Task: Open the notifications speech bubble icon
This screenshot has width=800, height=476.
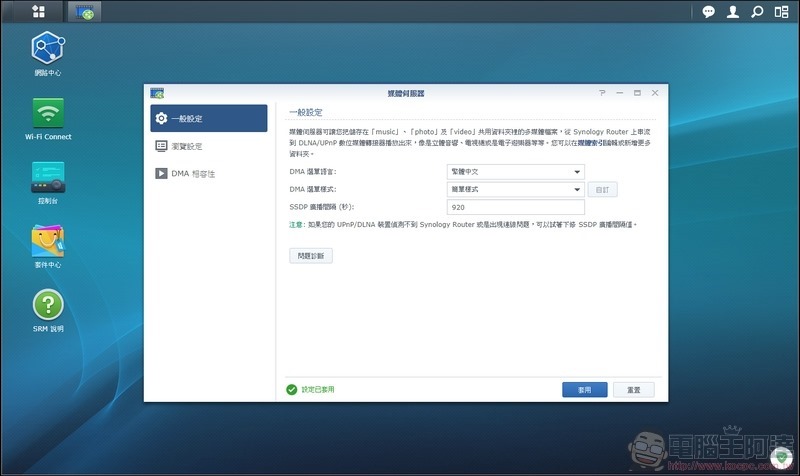Action: pos(709,12)
